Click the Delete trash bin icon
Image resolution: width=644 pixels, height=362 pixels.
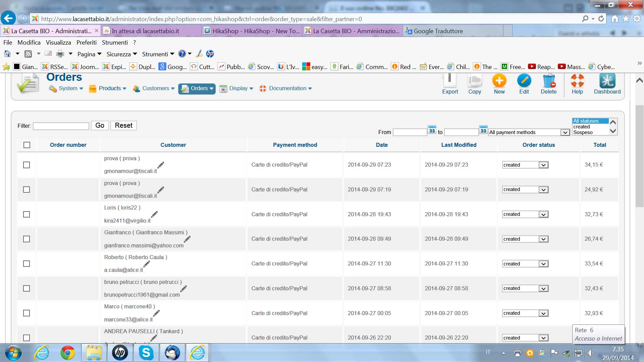pos(549,81)
